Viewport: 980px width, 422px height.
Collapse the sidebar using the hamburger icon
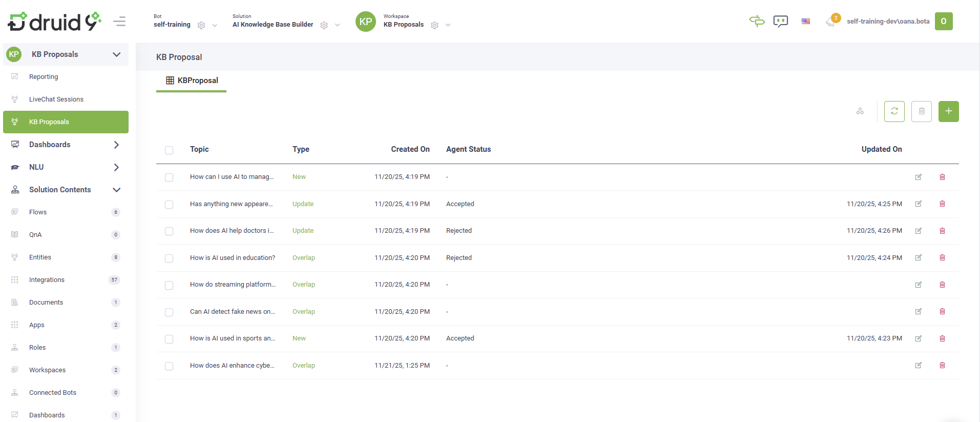[119, 22]
